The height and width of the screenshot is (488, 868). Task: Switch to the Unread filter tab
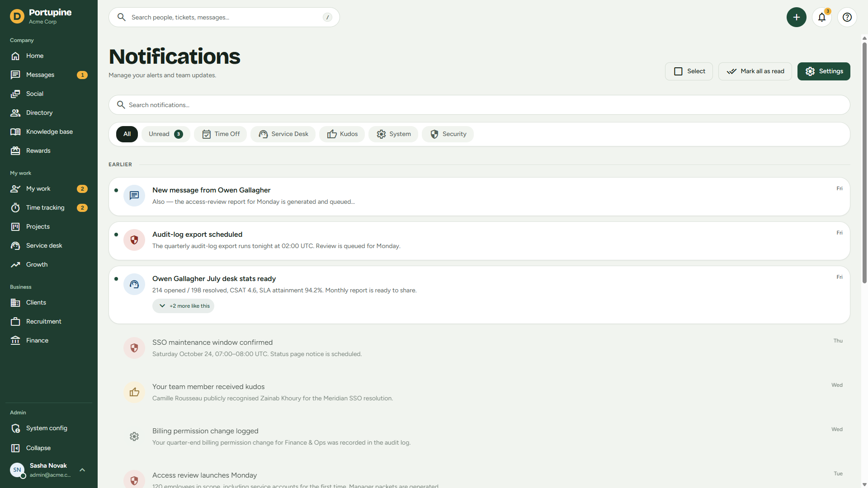click(166, 134)
